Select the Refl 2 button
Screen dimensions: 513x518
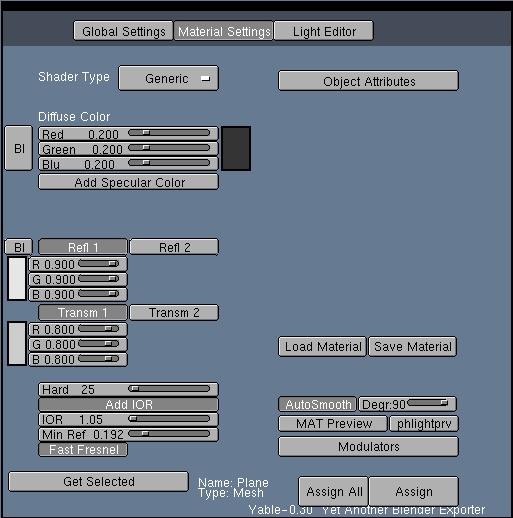(x=174, y=247)
